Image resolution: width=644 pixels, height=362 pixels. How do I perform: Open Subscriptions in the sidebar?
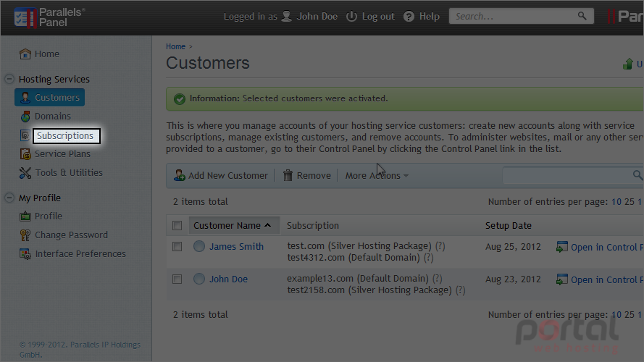click(66, 135)
